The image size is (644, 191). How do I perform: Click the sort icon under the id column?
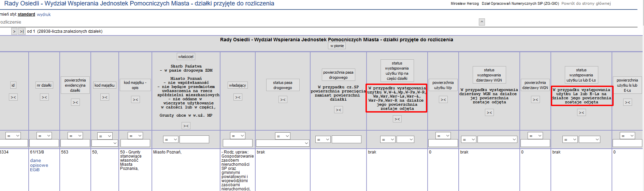click(13, 97)
